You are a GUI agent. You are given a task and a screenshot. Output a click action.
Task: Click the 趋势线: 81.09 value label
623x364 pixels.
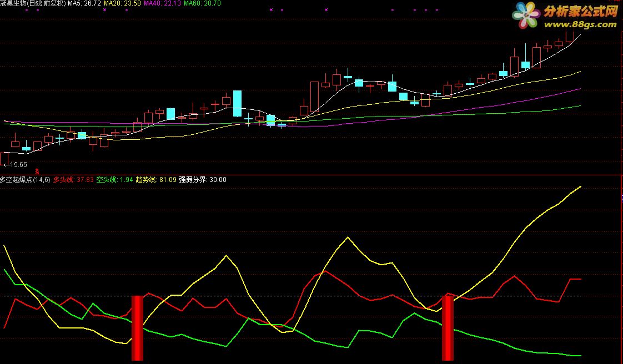(156, 180)
